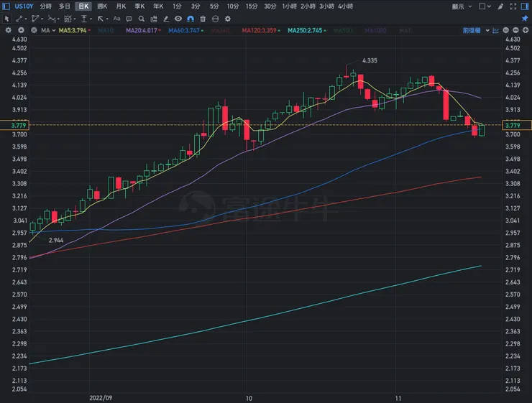Toggle the MA5 line visibility
Viewport: 532px width, 403px height.
pos(74,30)
